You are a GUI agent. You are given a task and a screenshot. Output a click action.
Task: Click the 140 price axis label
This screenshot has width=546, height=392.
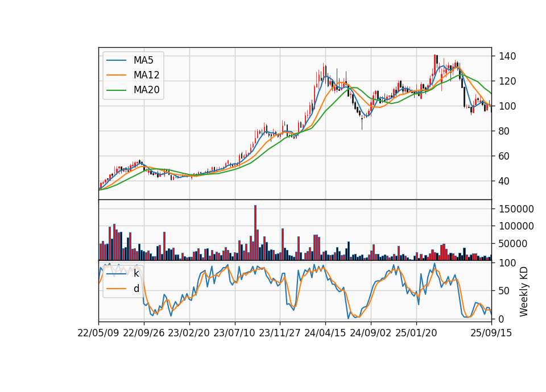tap(507, 56)
